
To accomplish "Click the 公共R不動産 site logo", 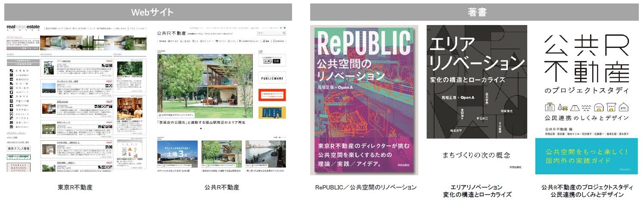I will pyautogui.click(x=172, y=32).
